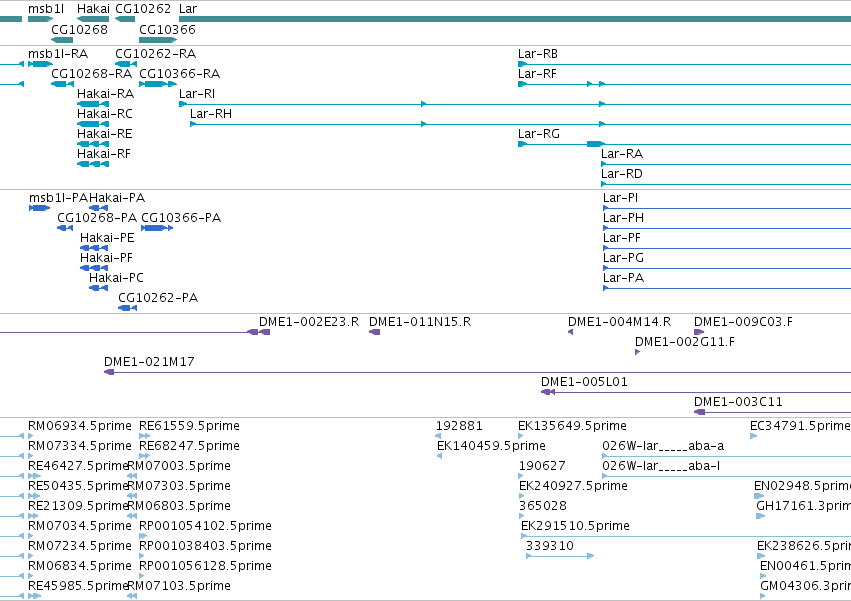Select BAC clone DME1-003C11
851x601 pixels.
pos(738,403)
